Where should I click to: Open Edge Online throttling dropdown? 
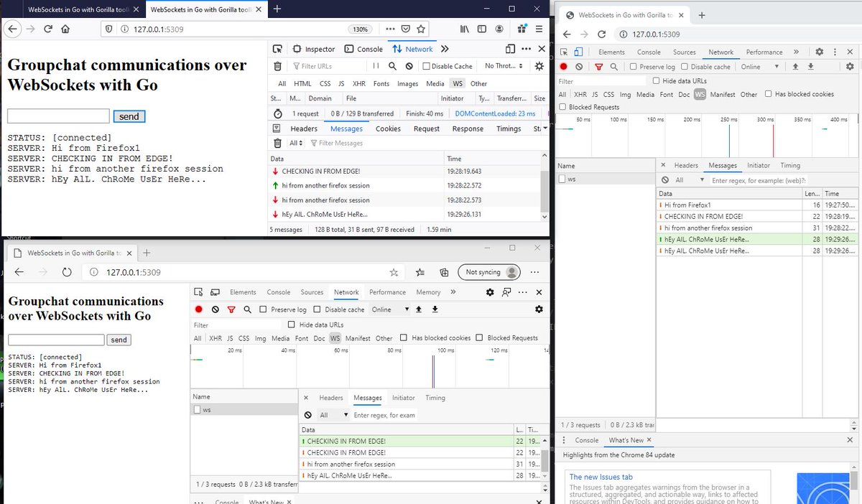[x=390, y=309]
